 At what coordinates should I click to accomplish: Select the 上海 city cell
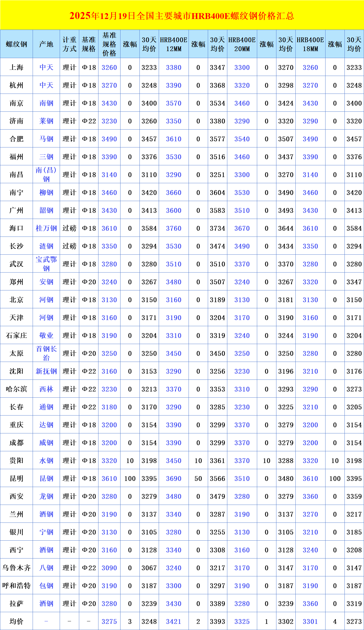pos(16,68)
